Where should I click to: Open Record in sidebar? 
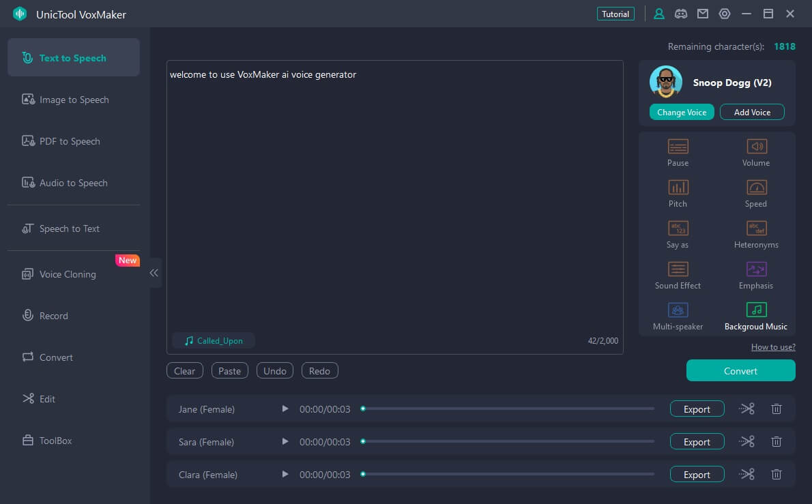point(74,316)
